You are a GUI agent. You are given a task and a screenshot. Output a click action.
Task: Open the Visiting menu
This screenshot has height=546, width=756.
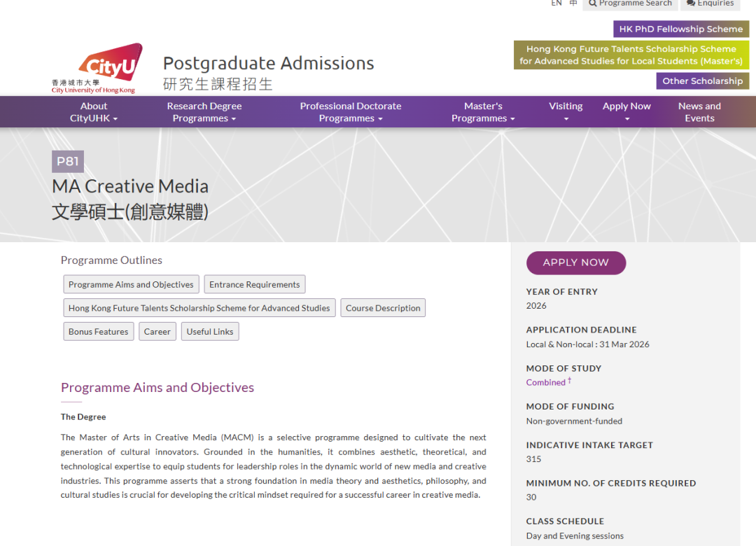pyautogui.click(x=566, y=112)
